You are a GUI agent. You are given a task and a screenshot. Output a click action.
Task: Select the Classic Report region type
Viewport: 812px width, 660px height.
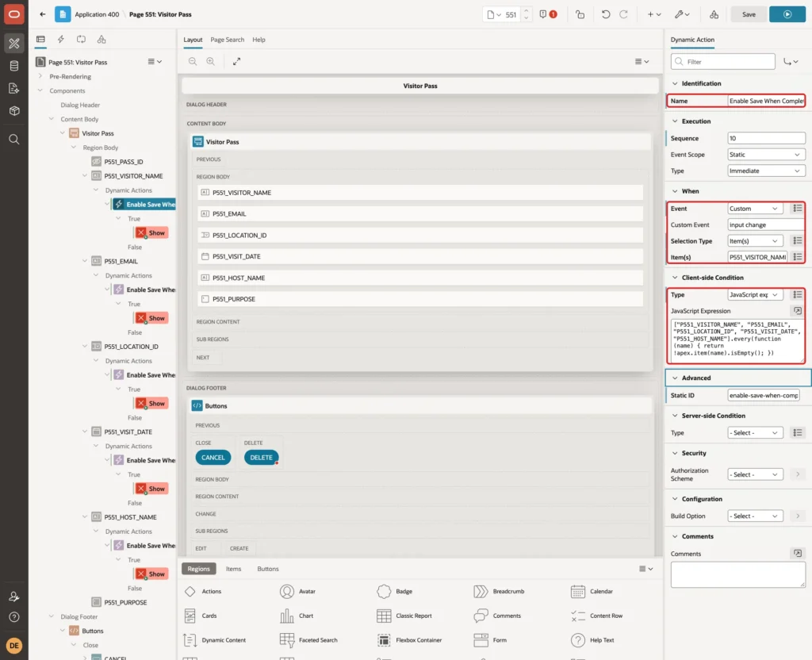click(x=404, y=616)
